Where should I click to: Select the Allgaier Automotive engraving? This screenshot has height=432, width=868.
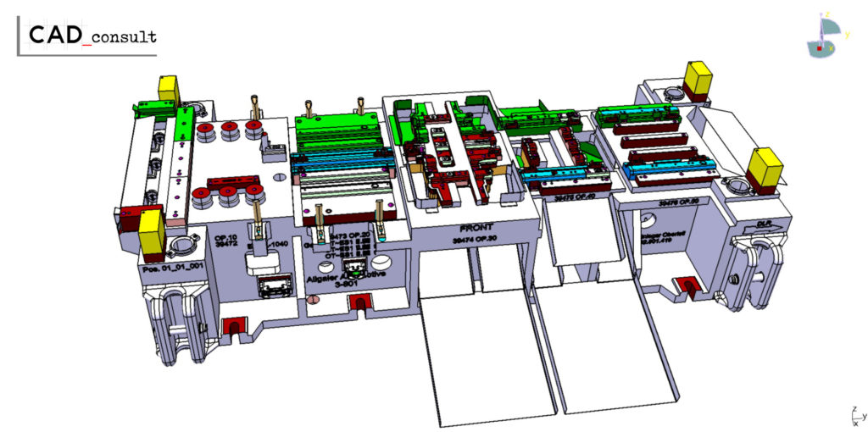click(342, 280)
